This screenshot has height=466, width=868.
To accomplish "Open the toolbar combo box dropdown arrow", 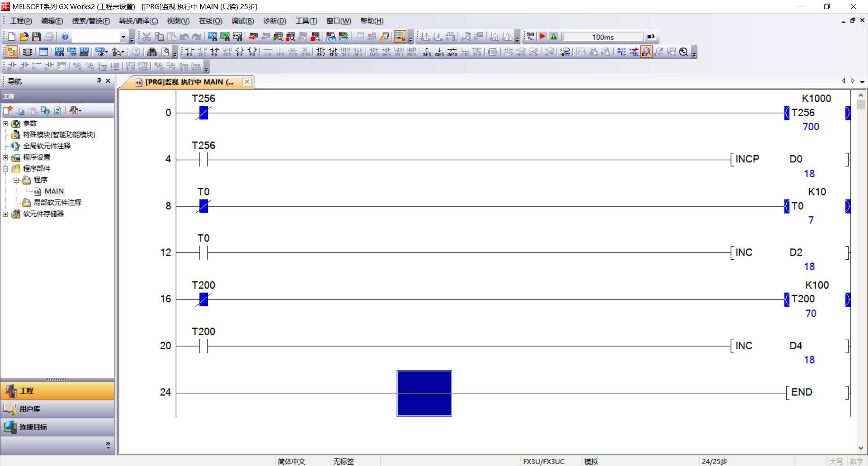I will (123, 37).
